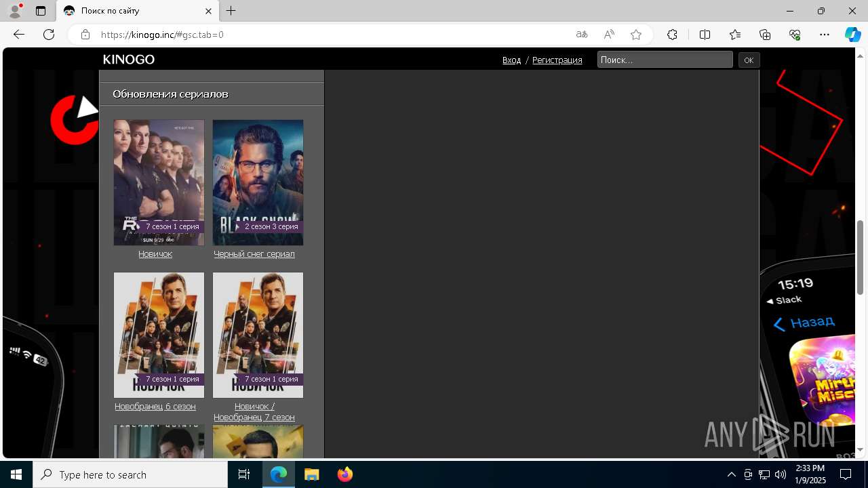Image resolution: width=868 pixels, height=488 pixels.
Task: Open the Favorites list icon
Action: pos(735,35)
